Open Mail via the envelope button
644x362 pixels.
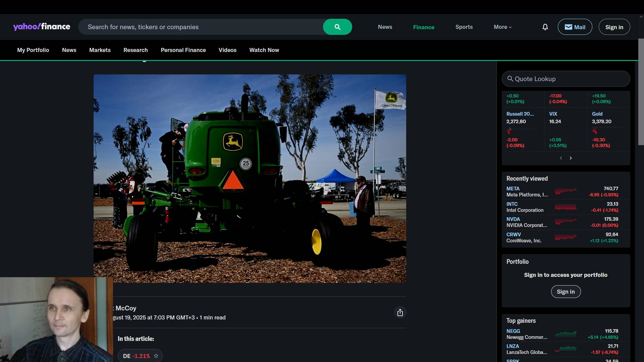pos(575,27)
